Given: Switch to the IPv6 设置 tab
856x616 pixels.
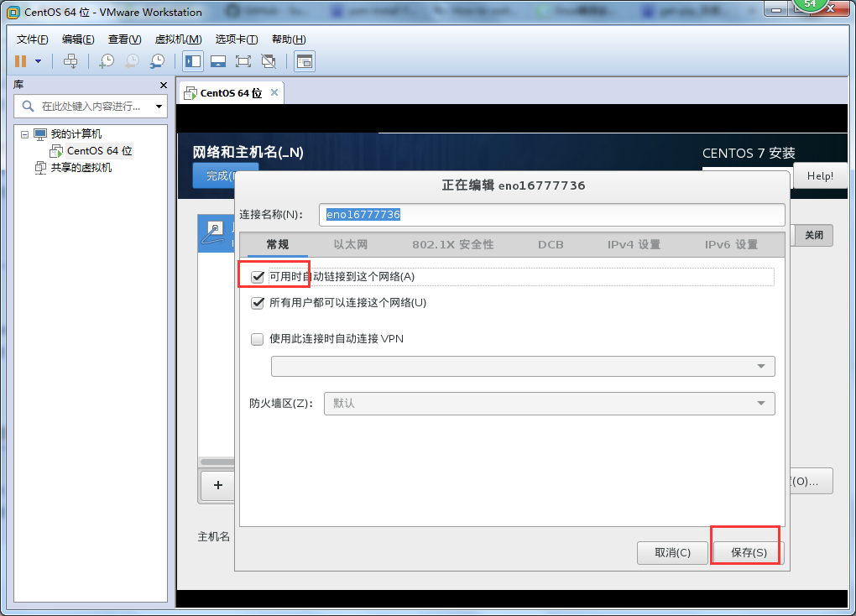Looking at the screenshot, I should 731,244.
